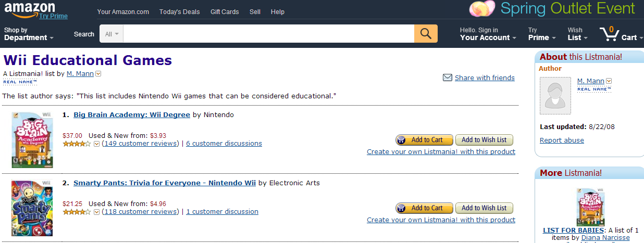Click Smarty Pants game cover image

coord(32,208)
